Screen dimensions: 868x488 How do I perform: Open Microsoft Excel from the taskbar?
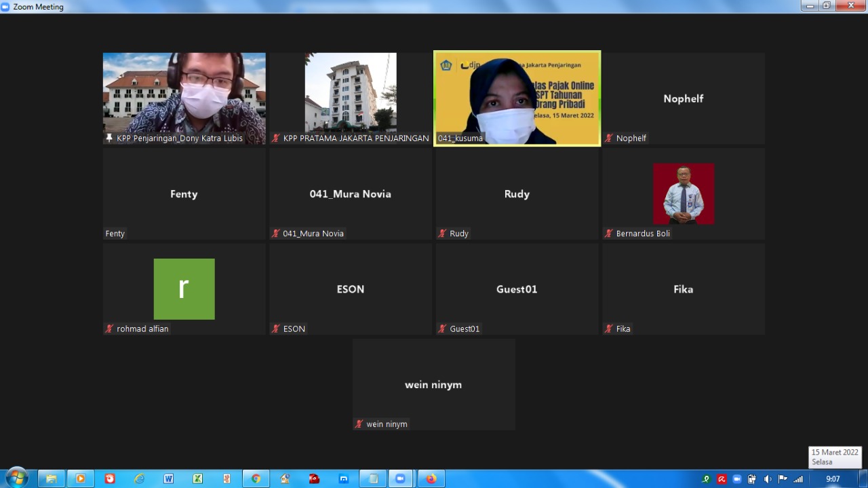(197, 478)
